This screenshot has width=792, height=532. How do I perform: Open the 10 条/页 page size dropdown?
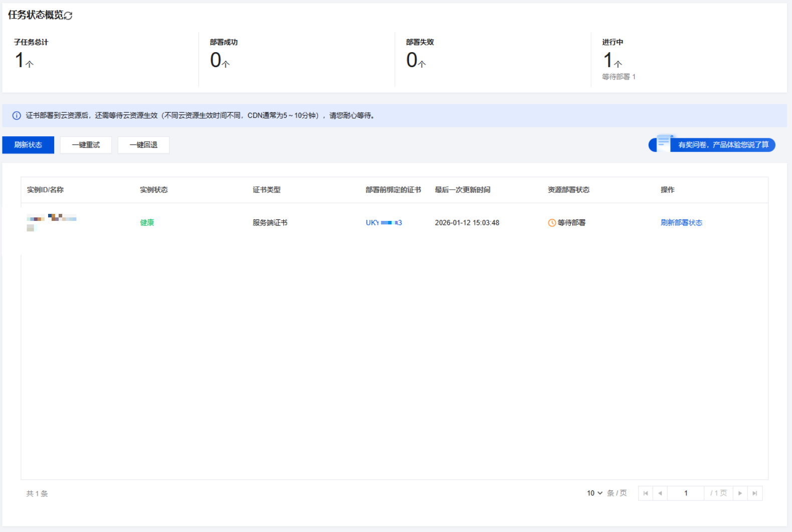tap(595, 493)
